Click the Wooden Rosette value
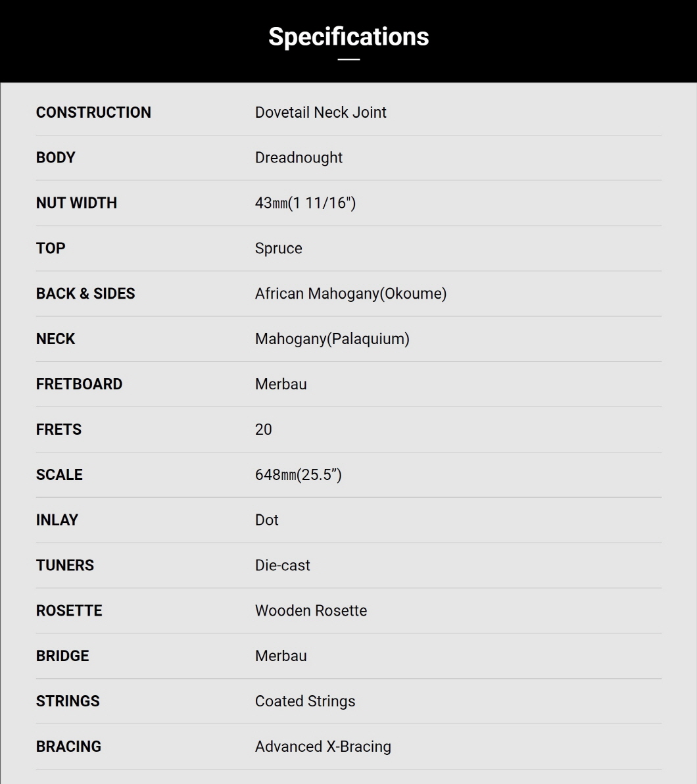Image resolution: width=697 pixels, height=784 pixels. click(311, 610)
